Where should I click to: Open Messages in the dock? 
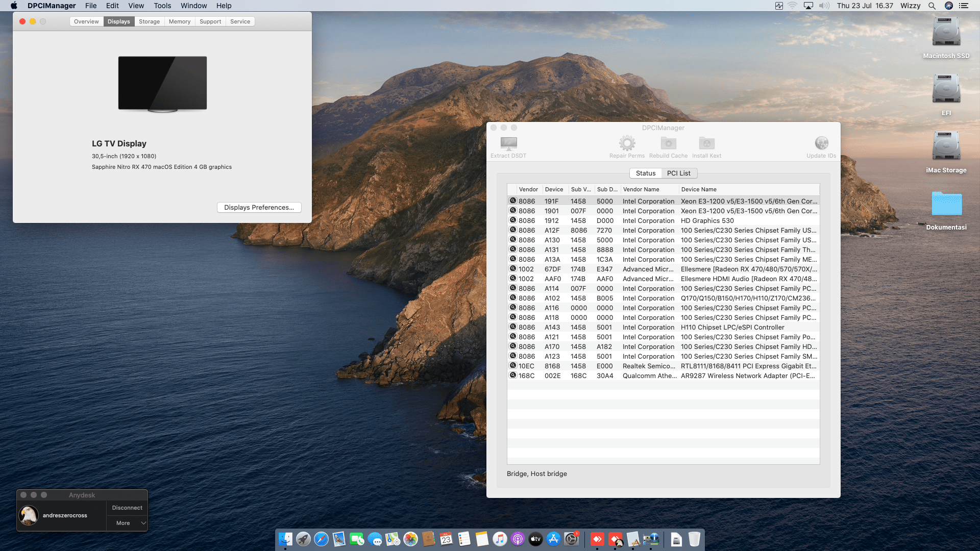[375, 539]
